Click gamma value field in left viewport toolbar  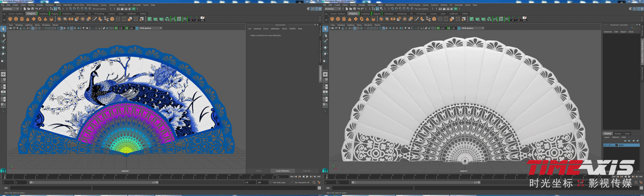click(131, 28)
